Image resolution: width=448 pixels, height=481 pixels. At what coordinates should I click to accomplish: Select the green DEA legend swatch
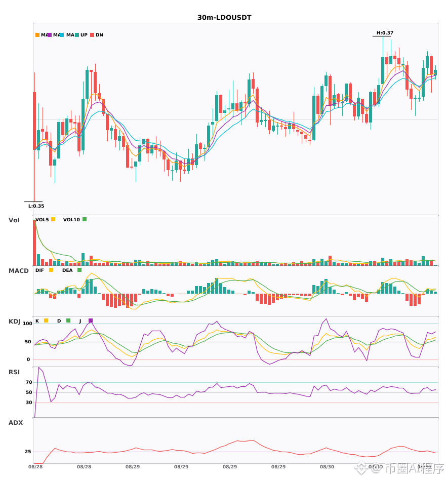[79, 270]
